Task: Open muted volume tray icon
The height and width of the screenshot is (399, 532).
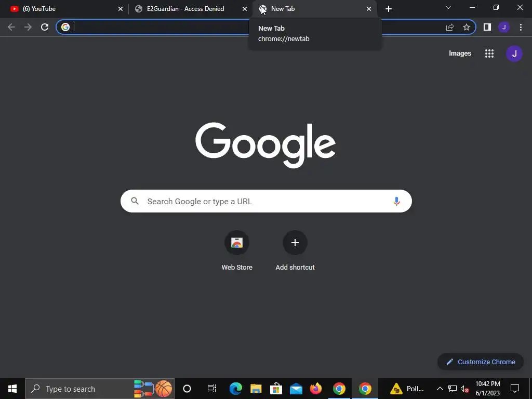Action: [464, 389]
